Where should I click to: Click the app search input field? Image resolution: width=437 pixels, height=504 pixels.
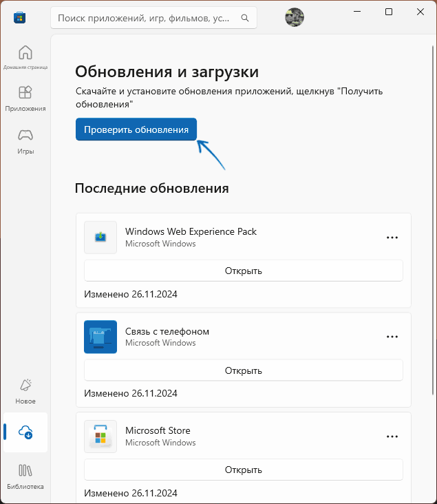pyautogui.click(x=153, y=18)
